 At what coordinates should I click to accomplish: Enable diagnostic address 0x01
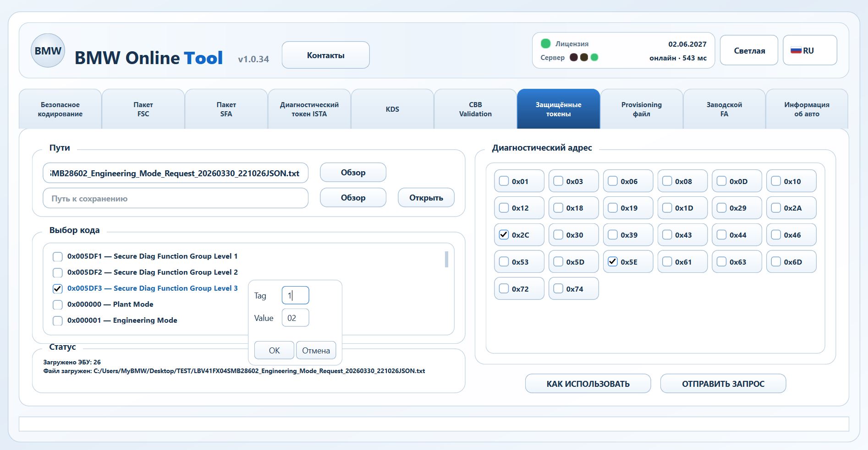tap(504, 181)
